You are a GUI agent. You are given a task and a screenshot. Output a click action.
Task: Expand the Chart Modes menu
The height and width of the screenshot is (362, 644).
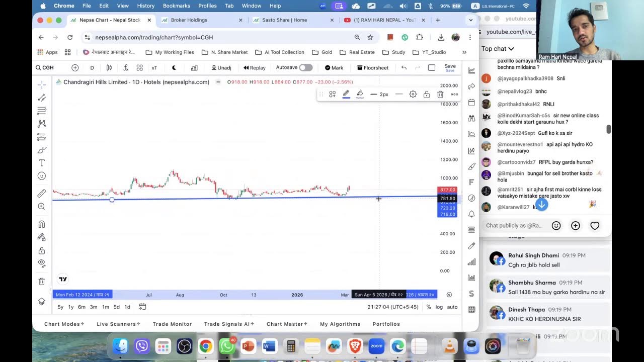64,324
